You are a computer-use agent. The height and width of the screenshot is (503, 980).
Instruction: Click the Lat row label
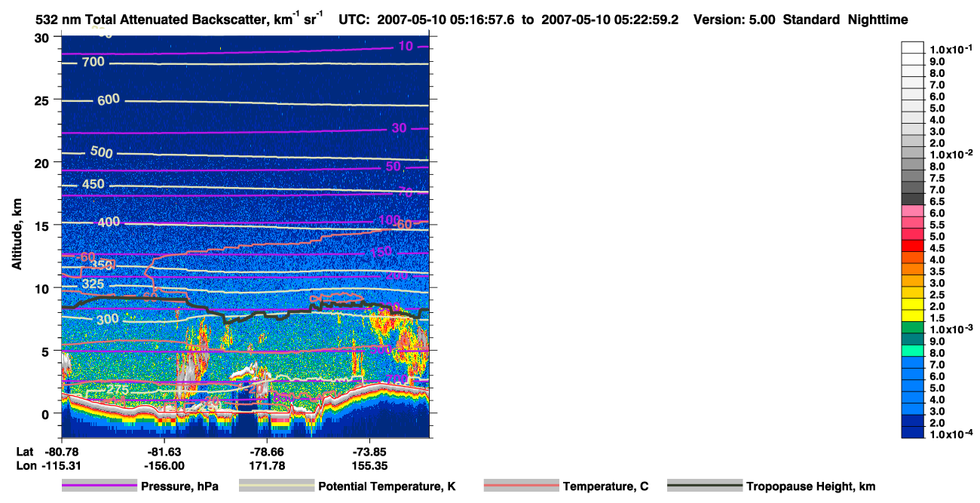point(24,452)
